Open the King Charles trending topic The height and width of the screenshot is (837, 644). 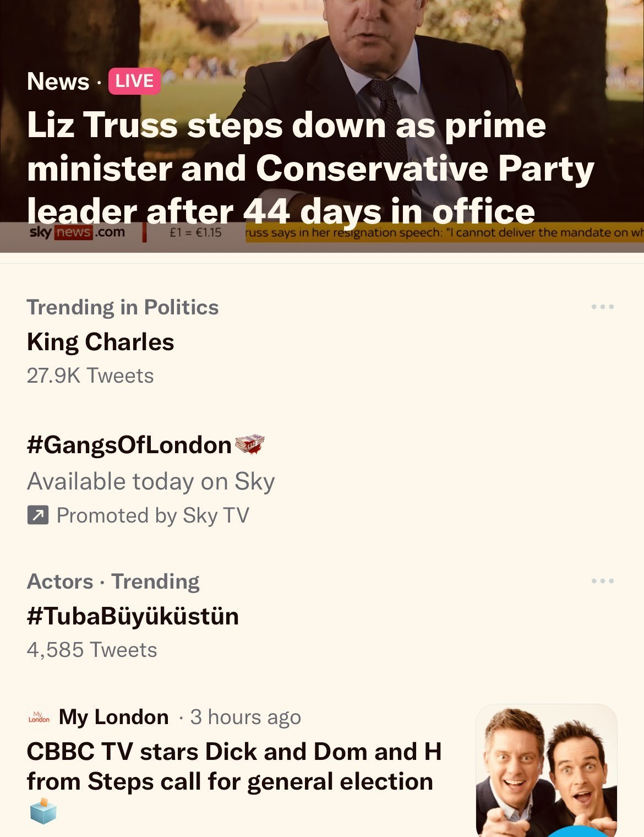100,342
